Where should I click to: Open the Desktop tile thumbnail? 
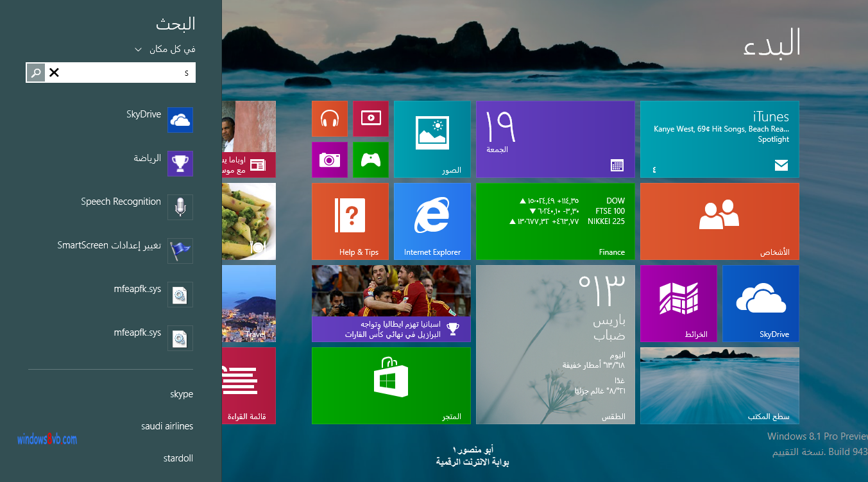[719, 385]
